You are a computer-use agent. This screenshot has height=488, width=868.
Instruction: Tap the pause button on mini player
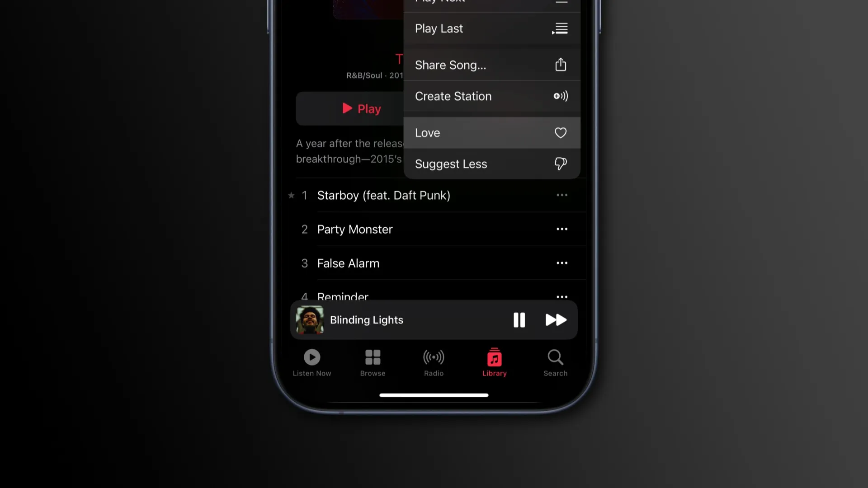click(x=518, y=320)
